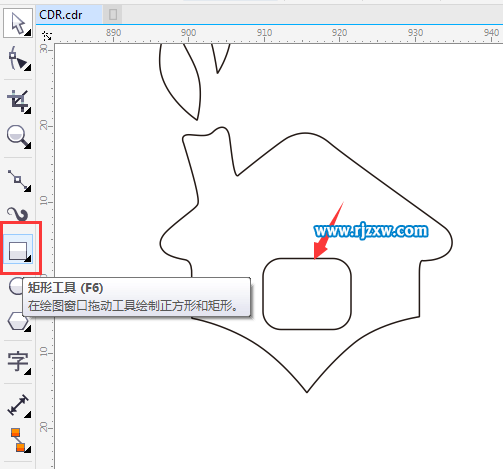Image resolution: width=503 pixels, height=469 pixels.
Task: Click the www.rjzxw.com watermark link
Action: [x=371, y=231]
